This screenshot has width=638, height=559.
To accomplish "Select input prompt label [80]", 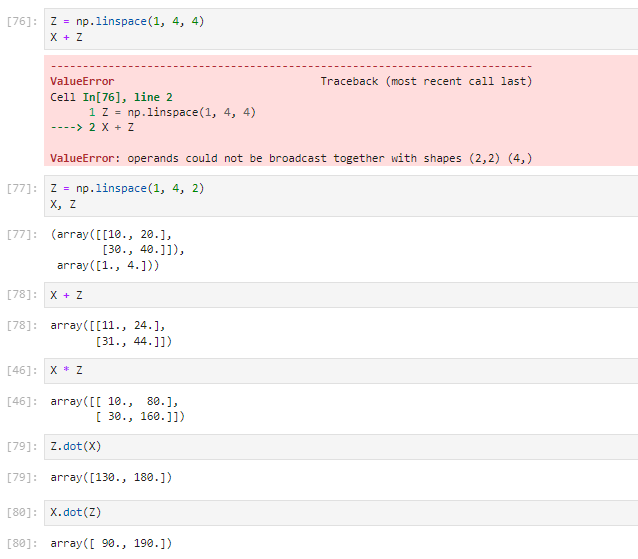I will click(22, 512).
